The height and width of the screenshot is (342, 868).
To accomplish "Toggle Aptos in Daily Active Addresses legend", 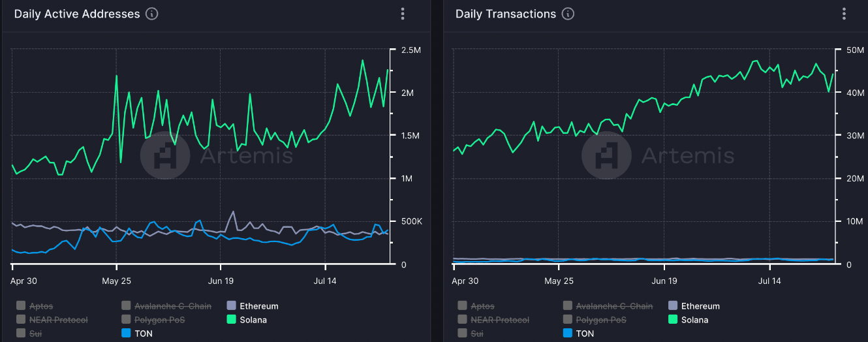I will pyautogui.click(x=34, y=305).
